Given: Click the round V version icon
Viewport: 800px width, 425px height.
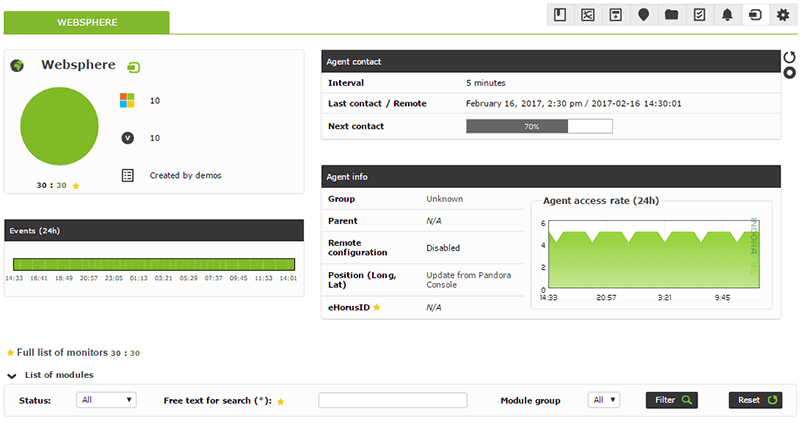Looking at the screenshot, I should point(128,138).
